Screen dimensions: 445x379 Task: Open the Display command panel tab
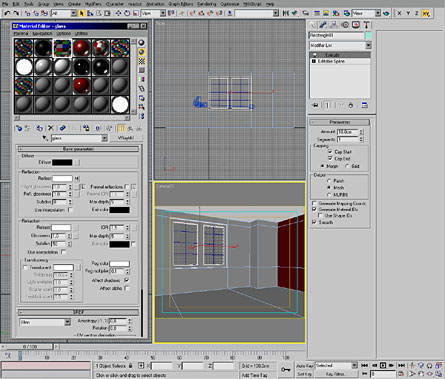pyautogui.click(x=356, y=25)
